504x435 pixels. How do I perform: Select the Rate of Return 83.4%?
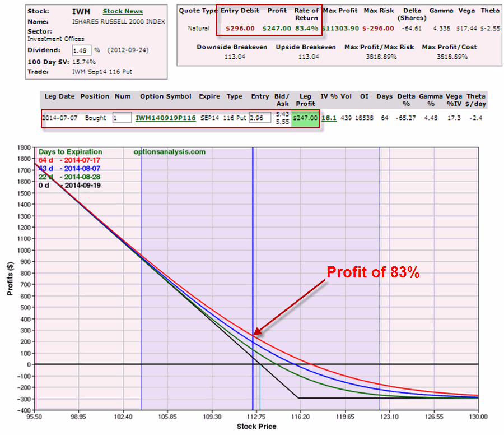(307, 29)
